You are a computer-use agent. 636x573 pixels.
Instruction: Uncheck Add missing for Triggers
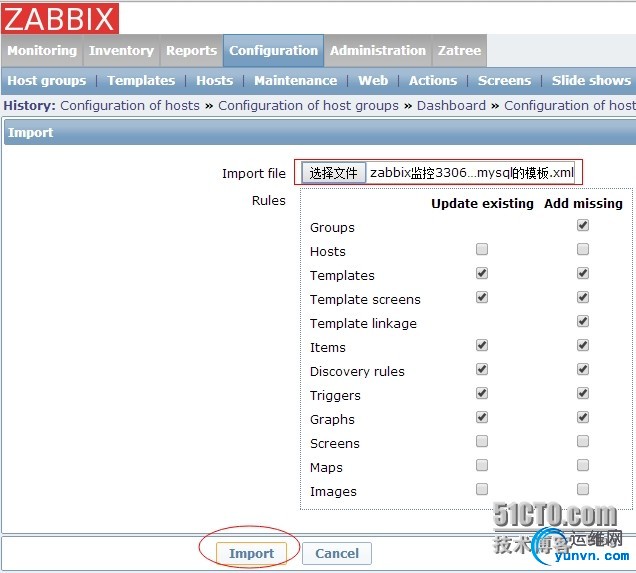point(583,393)
